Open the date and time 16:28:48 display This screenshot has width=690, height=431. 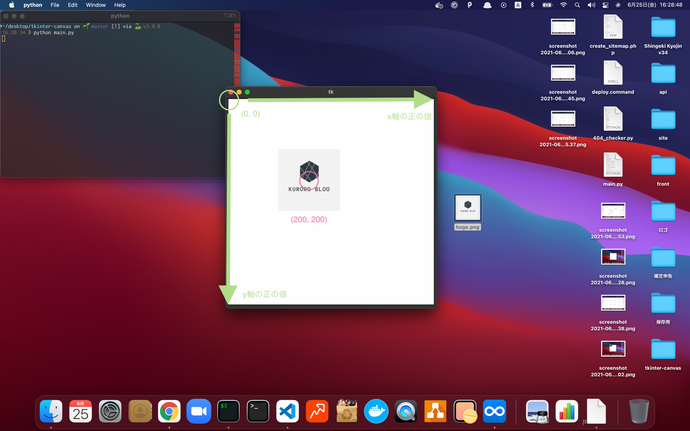[655, 5]
